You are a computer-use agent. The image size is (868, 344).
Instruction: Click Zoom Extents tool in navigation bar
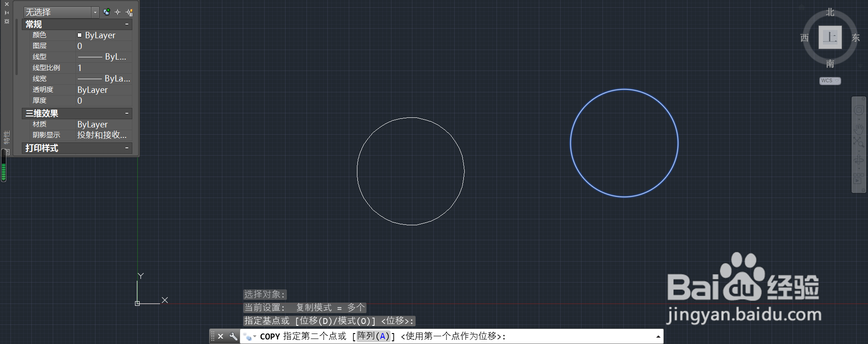point(858,142)
